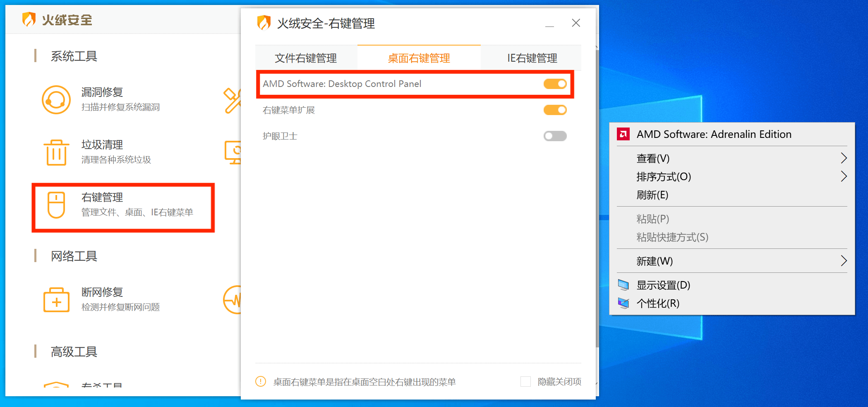Check the 隐藏关闭项 checkbox
The height and width of the screenshot is (407, 868).
(525, 381)
